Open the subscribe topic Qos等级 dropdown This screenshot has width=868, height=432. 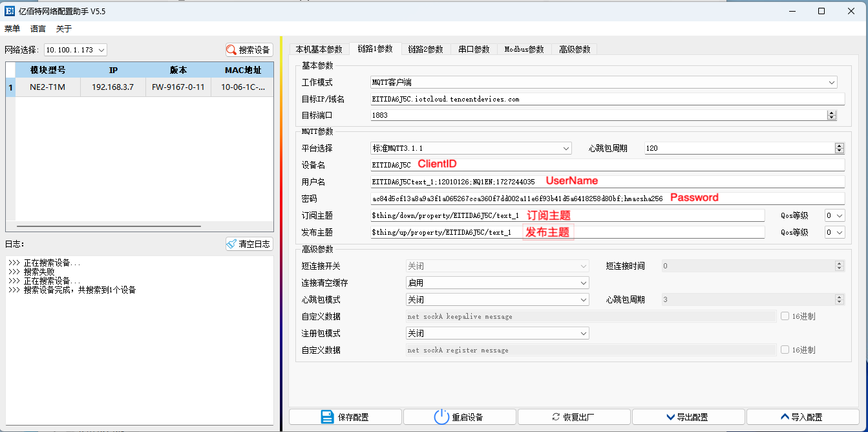point(834,215)
